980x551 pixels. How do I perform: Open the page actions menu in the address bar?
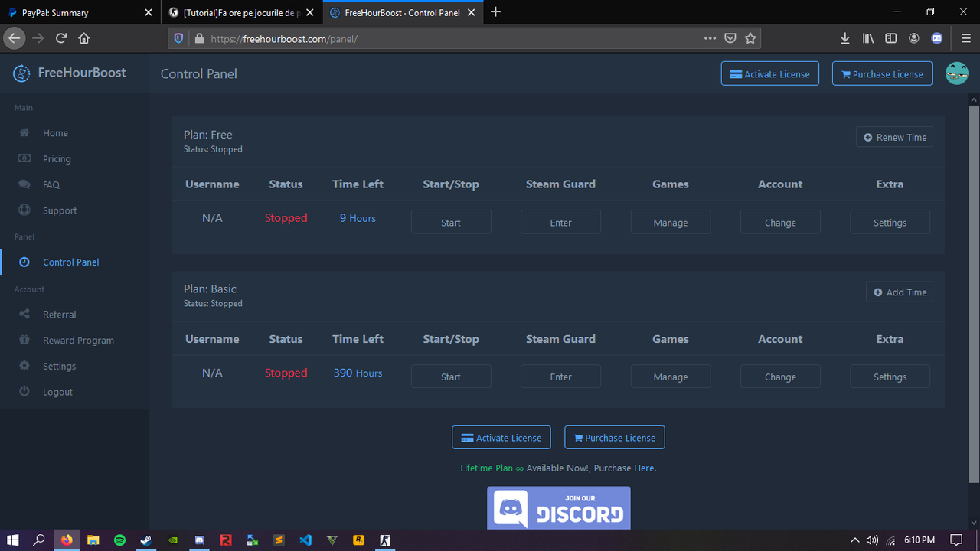[x=710, y=38]
